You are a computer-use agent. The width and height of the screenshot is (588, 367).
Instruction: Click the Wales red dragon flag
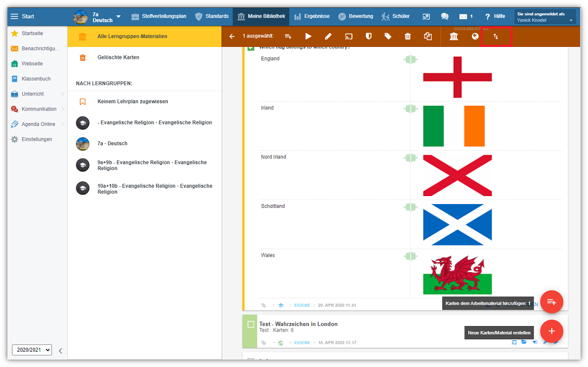coord(457,274)
